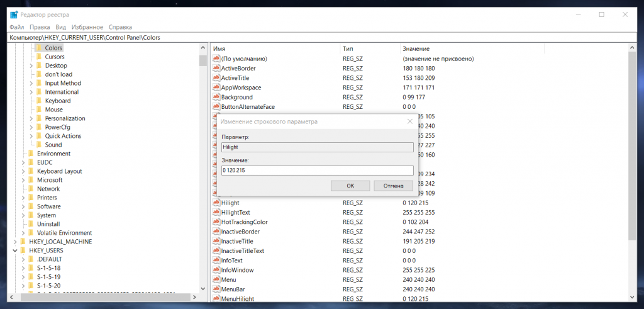Select the Sound key in tree

point(53,145)
